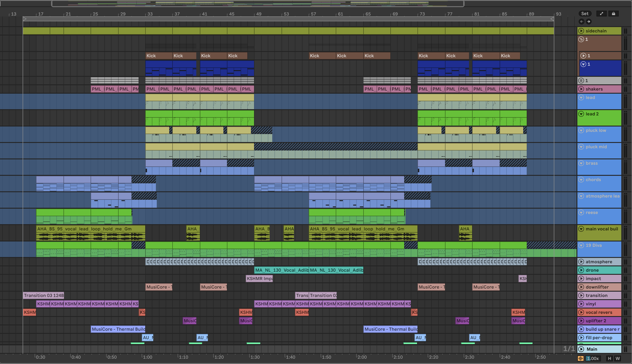
Task: Fold the blue nested track 1
Action: 583,64
